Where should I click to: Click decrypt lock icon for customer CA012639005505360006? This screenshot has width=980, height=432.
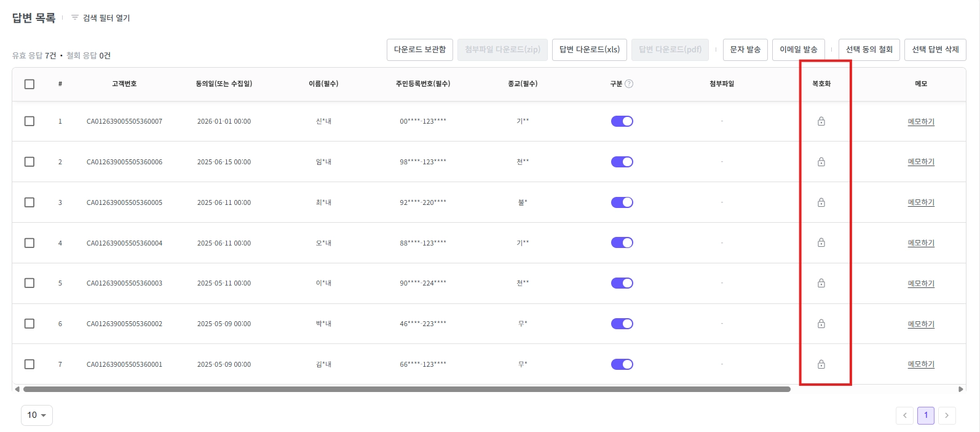tap(821, 162)
